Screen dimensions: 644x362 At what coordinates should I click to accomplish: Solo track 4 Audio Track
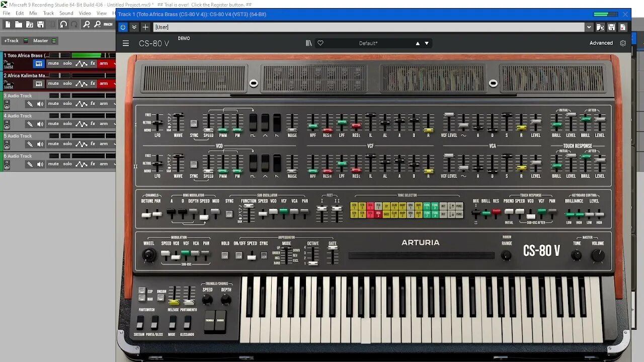point(67,124)
